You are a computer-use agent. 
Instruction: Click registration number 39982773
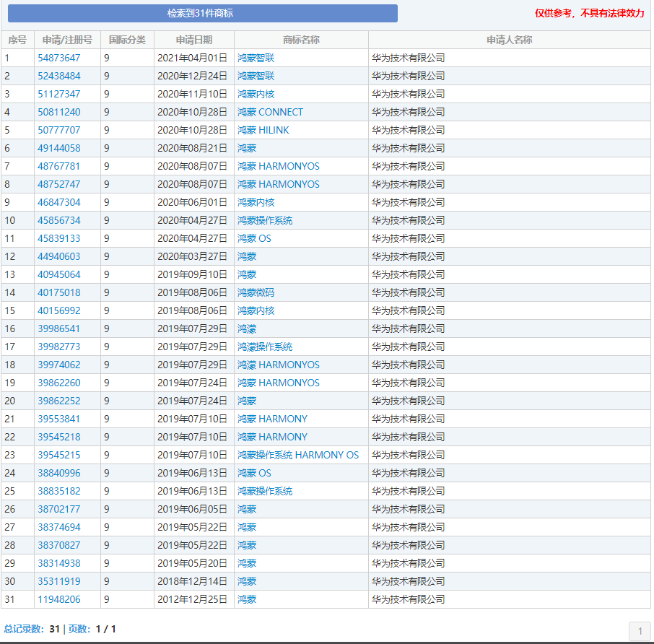pyautogui.click(x=58, y=347)
